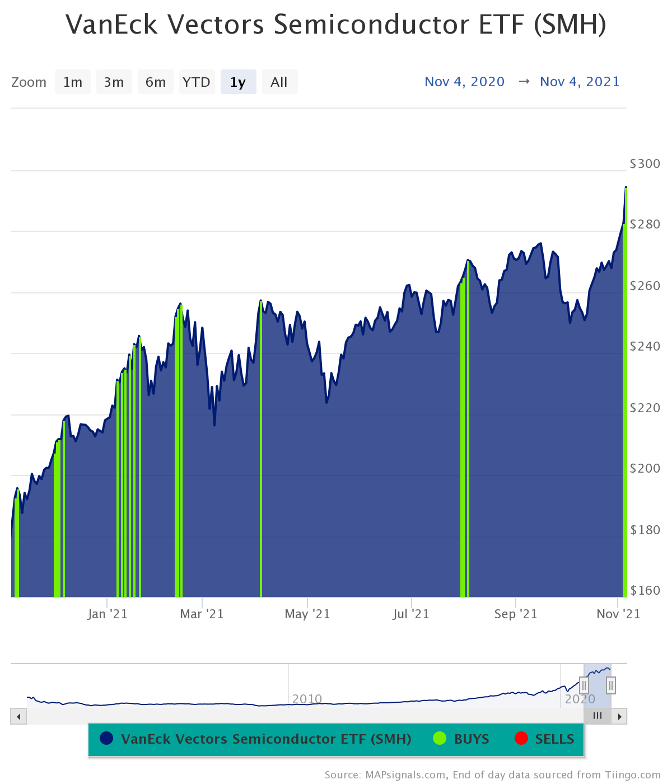Image resolution: width=672 pixels, height=784 pixels.
Task: Edit the Nov 4, 2020 start date
Action: pyautogui.click(x=465, y=82)
